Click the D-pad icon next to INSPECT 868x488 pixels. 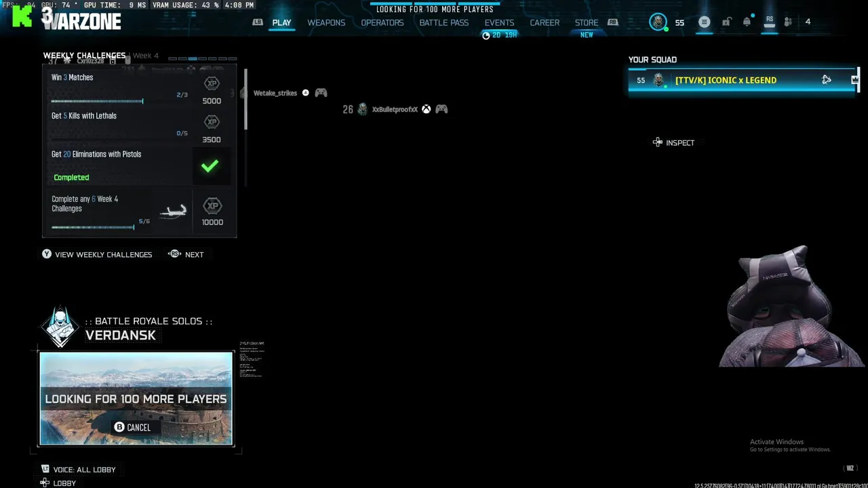(657, 142)
